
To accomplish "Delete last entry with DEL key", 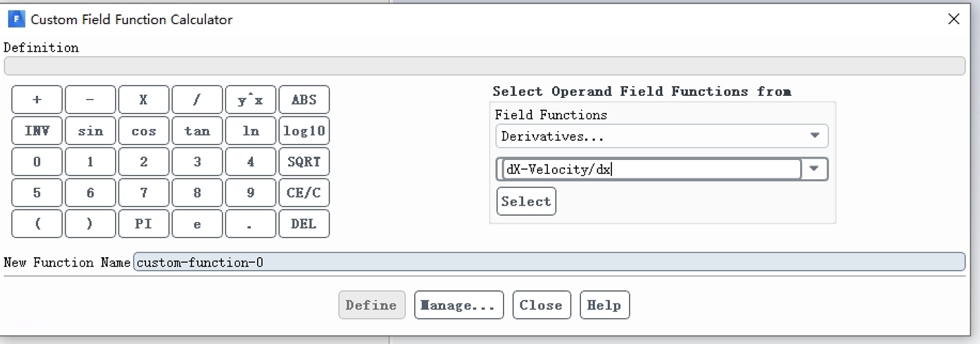I will [304, 224].
